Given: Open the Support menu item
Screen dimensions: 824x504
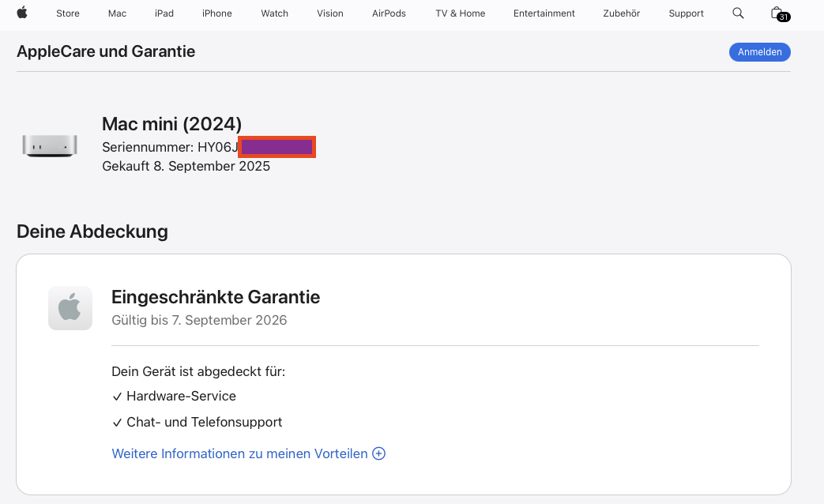Looking at the screenshot, I should click(x=686, y=13).
